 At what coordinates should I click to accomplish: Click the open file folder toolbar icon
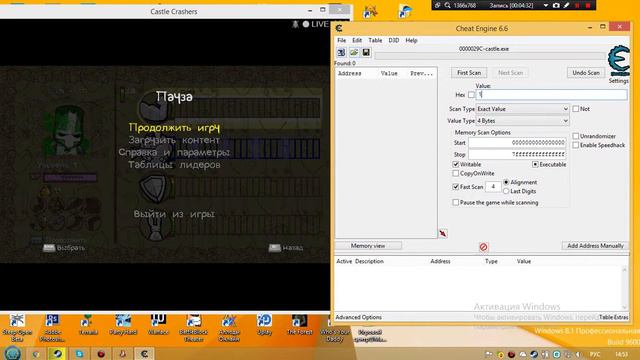tap(353, 52)
